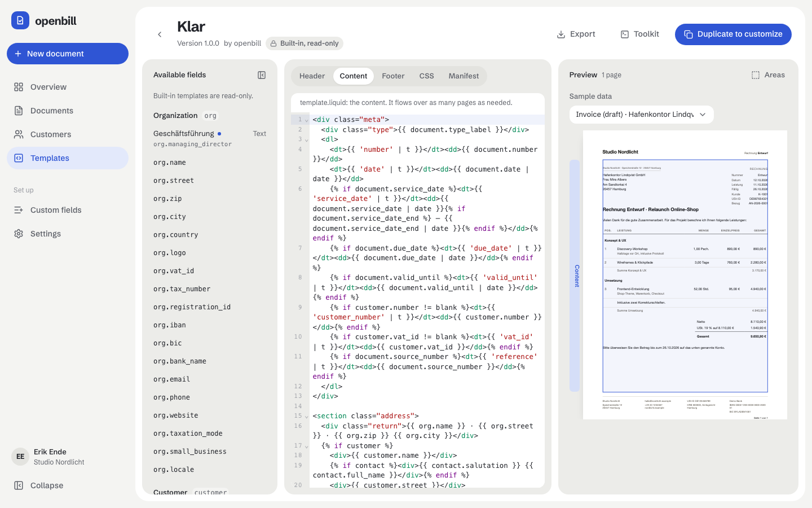Collapse the Available fields panel icon
This screenshot has width=812, height=508.
coord(262,75)
